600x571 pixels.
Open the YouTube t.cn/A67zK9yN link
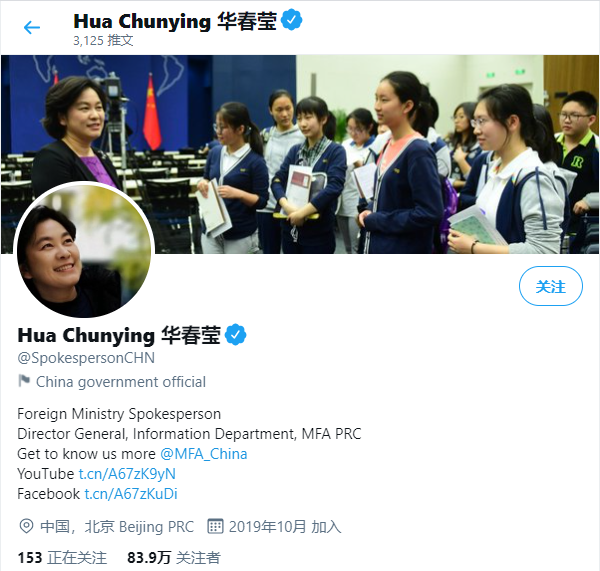127,474
